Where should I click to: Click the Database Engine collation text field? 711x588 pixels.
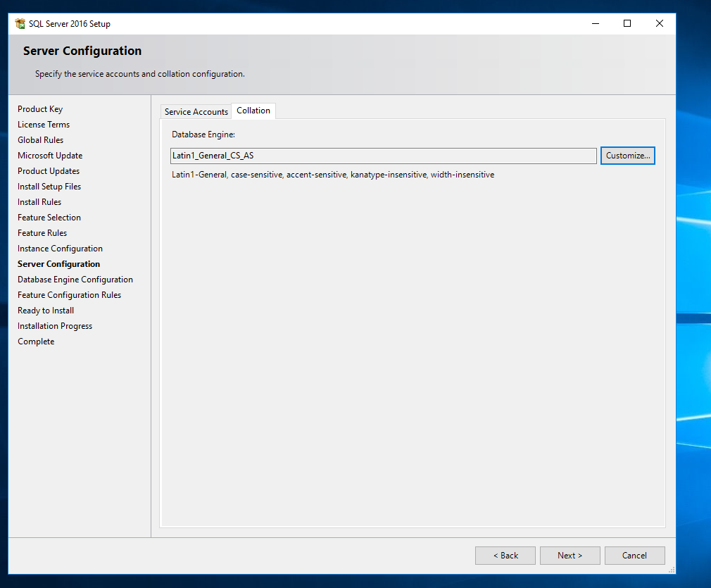[384, 156]
